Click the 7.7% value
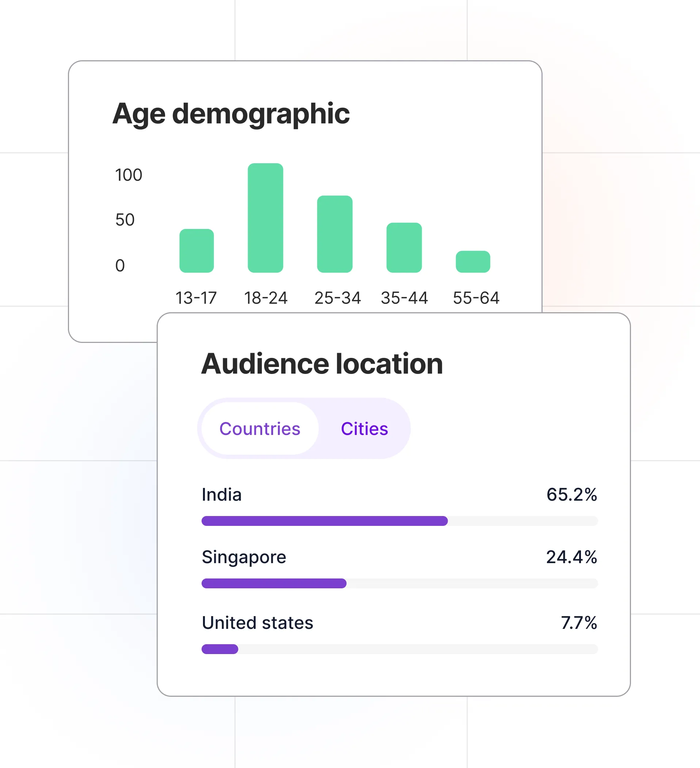 [x=579, y=623]
